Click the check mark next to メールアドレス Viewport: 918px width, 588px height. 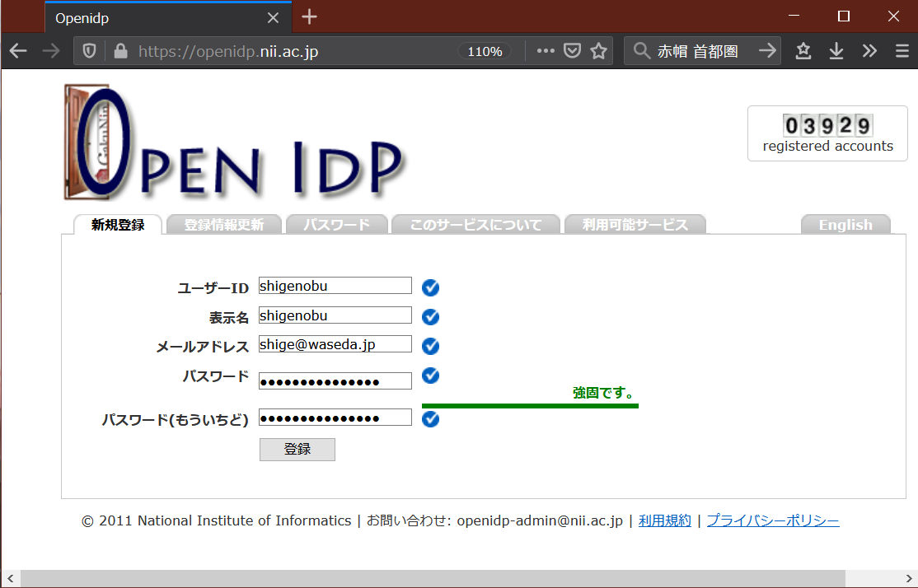430,346
